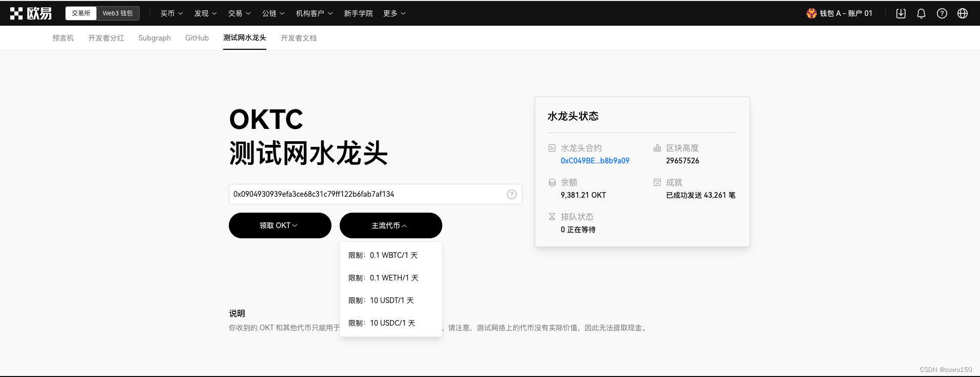
Task: Open the 新手学院 menu item
Action: 358,13
